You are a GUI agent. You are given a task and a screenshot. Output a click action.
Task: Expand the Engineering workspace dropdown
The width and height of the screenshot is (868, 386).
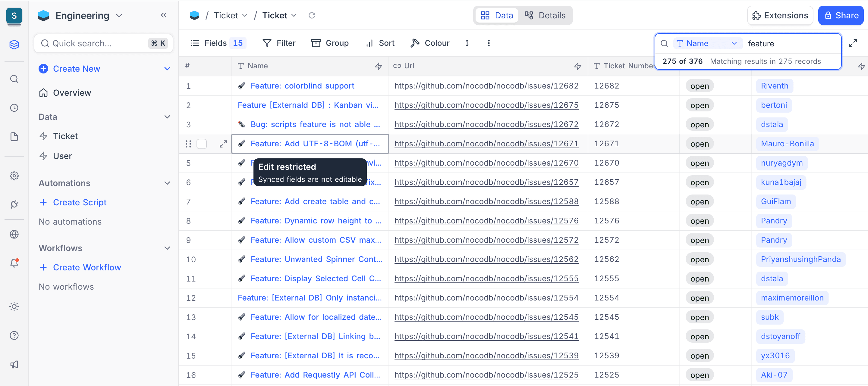tap(119, 16)
